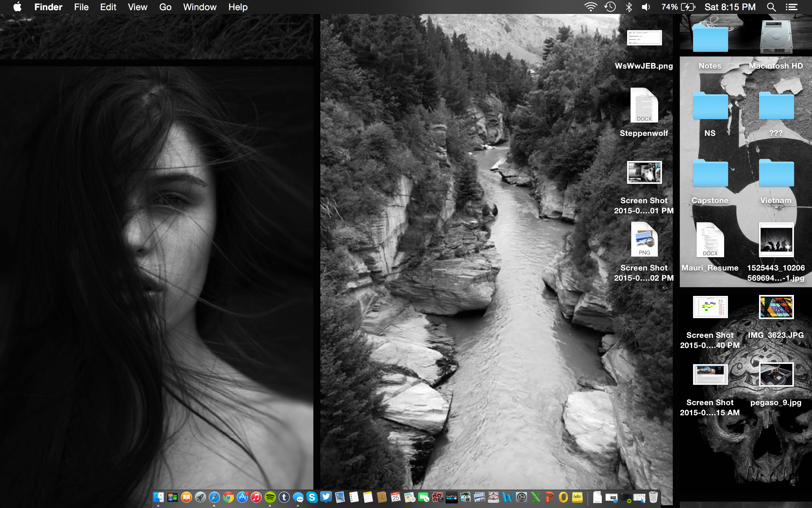Image resolution: width=812 pixels, height=508 pixels.
Task: Launch iBooks from the Dock
Action: [x=186, y=497]
